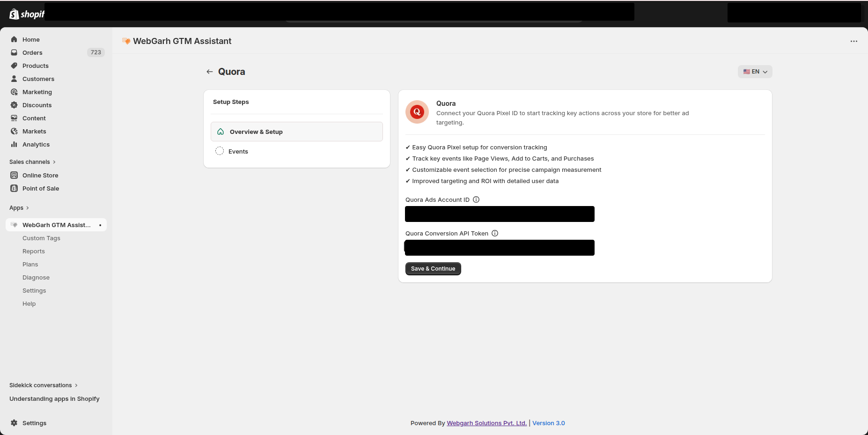Expand the Apps section
Viewport: 868px width, 435px height.
19,208
